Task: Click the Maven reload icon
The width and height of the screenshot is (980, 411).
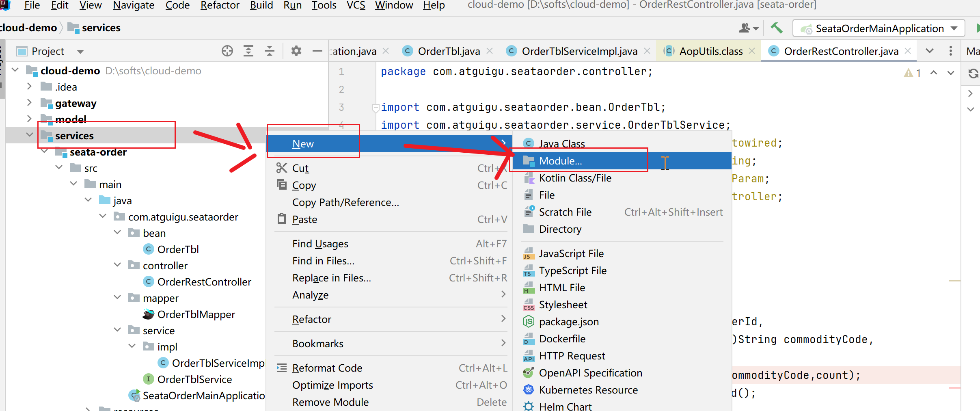Action: pyautogui.click(x=974, y=74)
